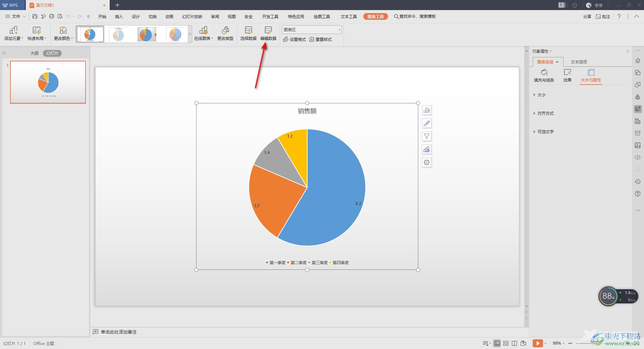Switch to the 大纲 (Outline) pane tab
Image resolution: width=644 pixels, height=349 pixels.
pos(35,53)
